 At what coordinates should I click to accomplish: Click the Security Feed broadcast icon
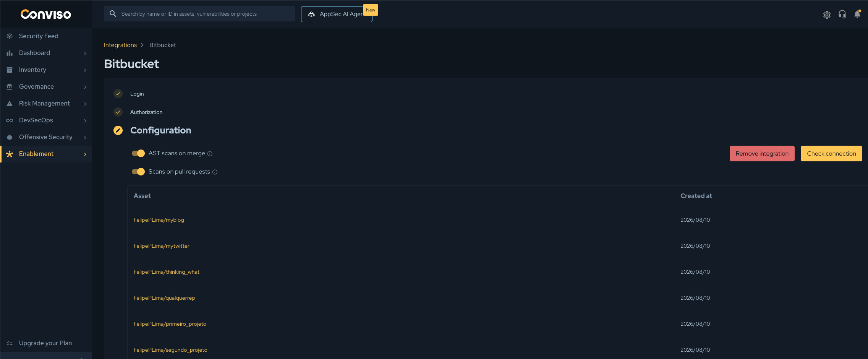point(10,36)
